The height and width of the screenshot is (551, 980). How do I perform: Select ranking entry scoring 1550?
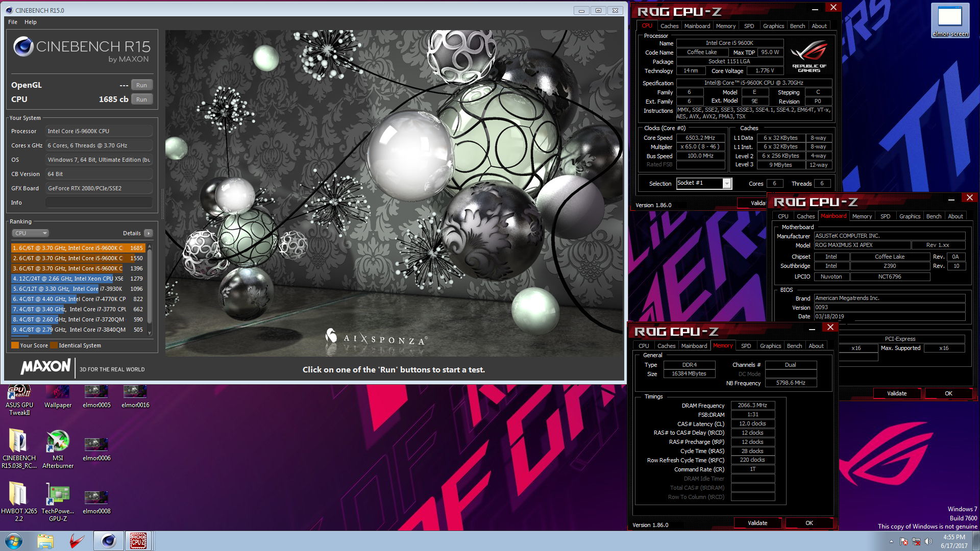coord(79,258)
